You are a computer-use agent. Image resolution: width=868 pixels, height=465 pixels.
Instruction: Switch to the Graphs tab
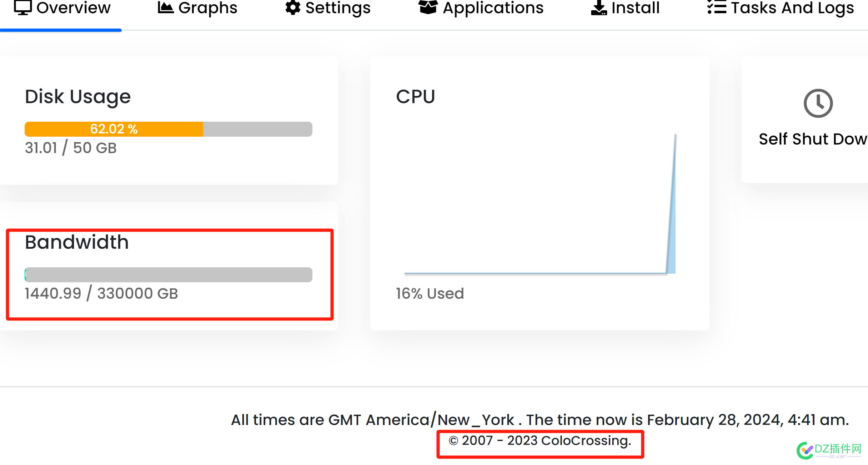[x=197, y=8]
